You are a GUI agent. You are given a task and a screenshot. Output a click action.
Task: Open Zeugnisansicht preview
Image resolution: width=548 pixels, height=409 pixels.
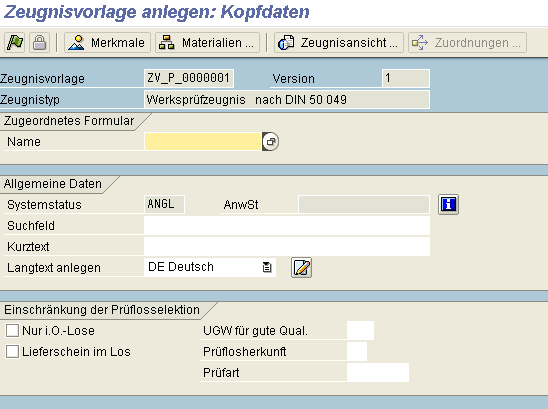point(339,43)
